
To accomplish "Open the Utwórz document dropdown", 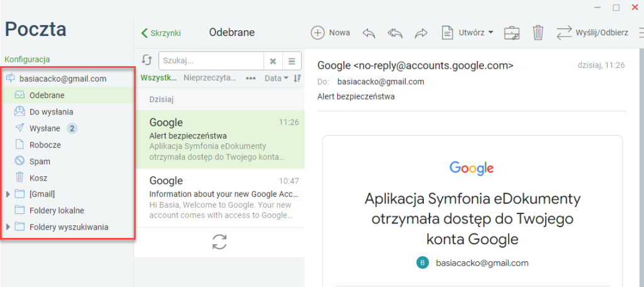I will [x=467, y=33].
